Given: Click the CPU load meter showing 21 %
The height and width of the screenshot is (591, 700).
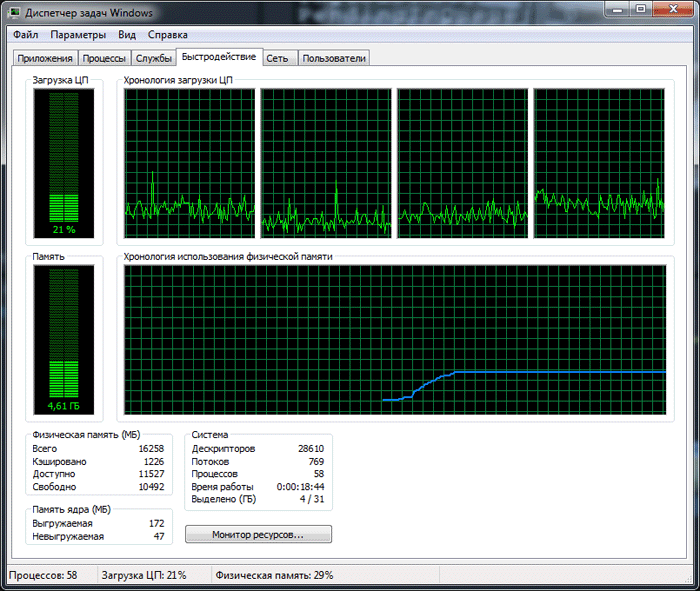Looking at the screenshot, I should [64, 163].
